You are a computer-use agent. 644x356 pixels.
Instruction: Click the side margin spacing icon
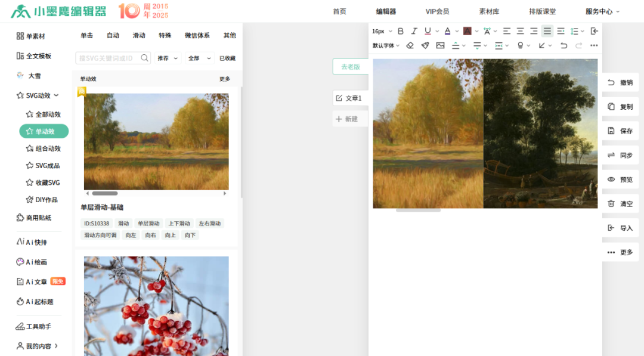point(499,45)
